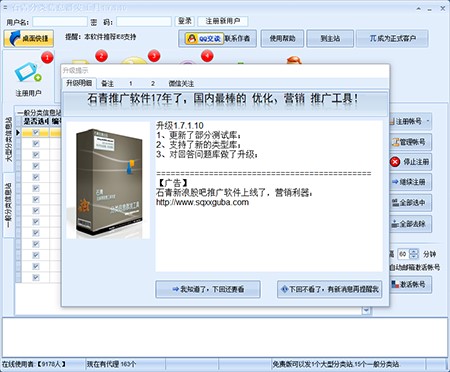Click scroll down arrow below the list
The height and width of the screenshot is (372, 450).
coord(366,310)
